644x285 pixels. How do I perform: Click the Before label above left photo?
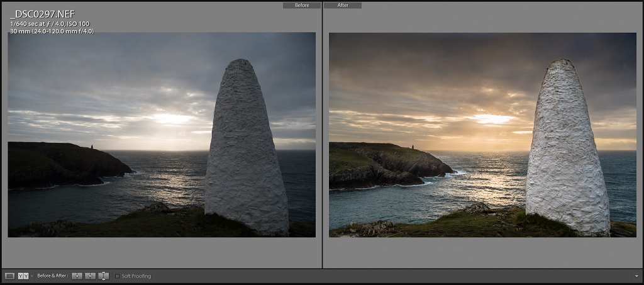pyautogui.click(x=301, y=5)
